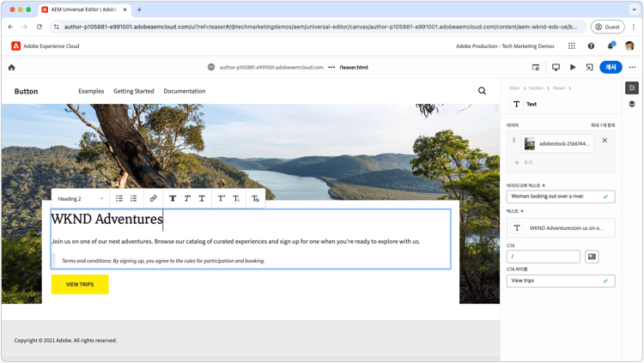Open the browser three-dot menu
This screenshot has width=644, height=363.
634,27
